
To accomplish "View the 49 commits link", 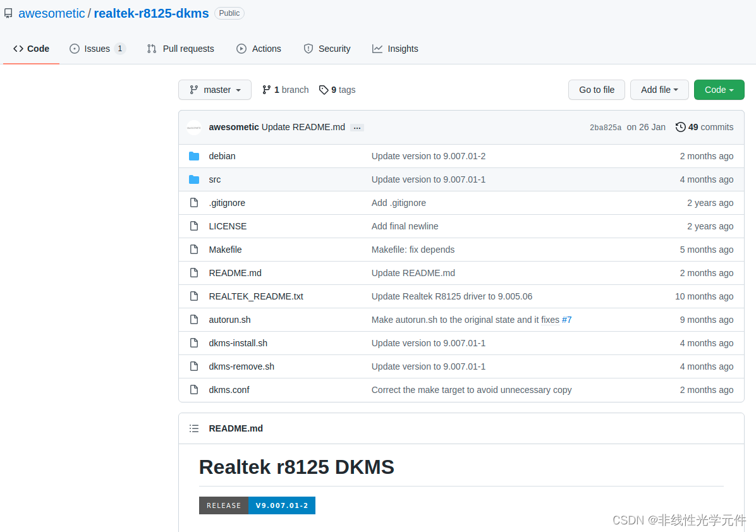I will click(704, 127).
